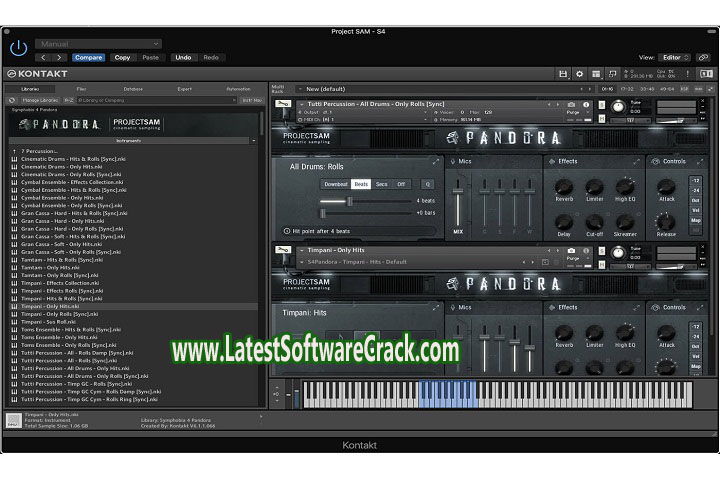Open Timpani - Only Hits.nki in library list
Image resolution: width=720 pixels, height=480 pixels.
pos(133,306)
